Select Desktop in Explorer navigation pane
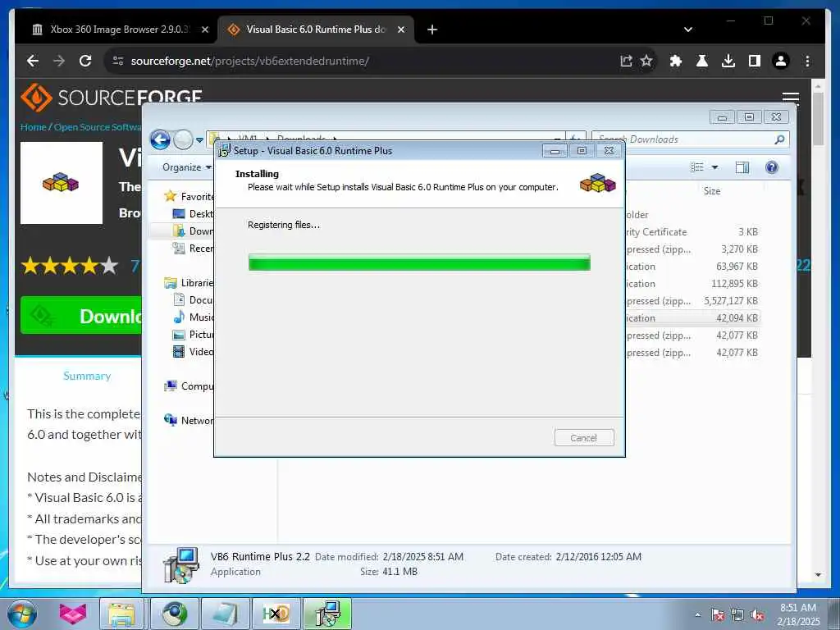Viewport: 840px width, 630px height. click(193, 214)
